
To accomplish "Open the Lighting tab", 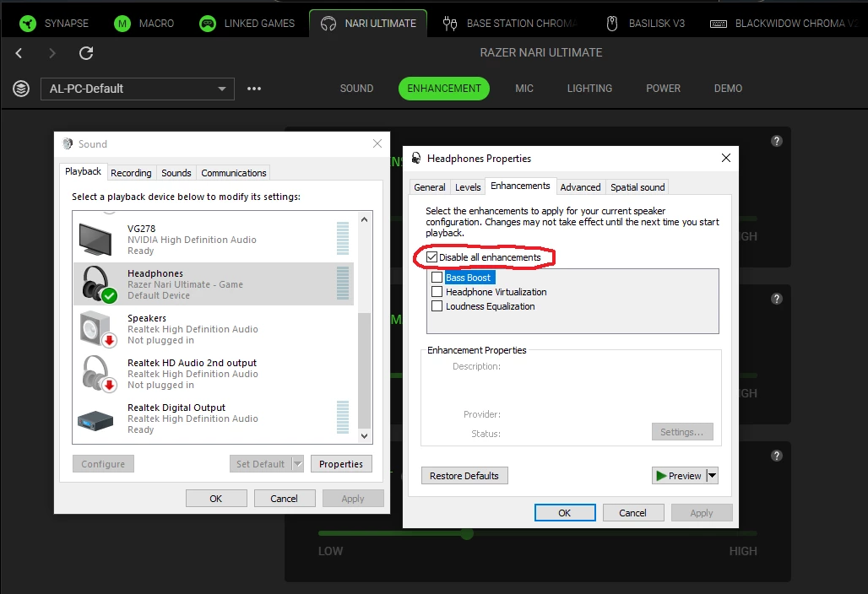I will tap(589, 89).
